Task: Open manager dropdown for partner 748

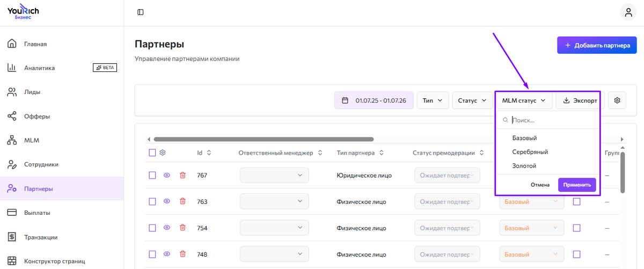Action: point(275,254)
